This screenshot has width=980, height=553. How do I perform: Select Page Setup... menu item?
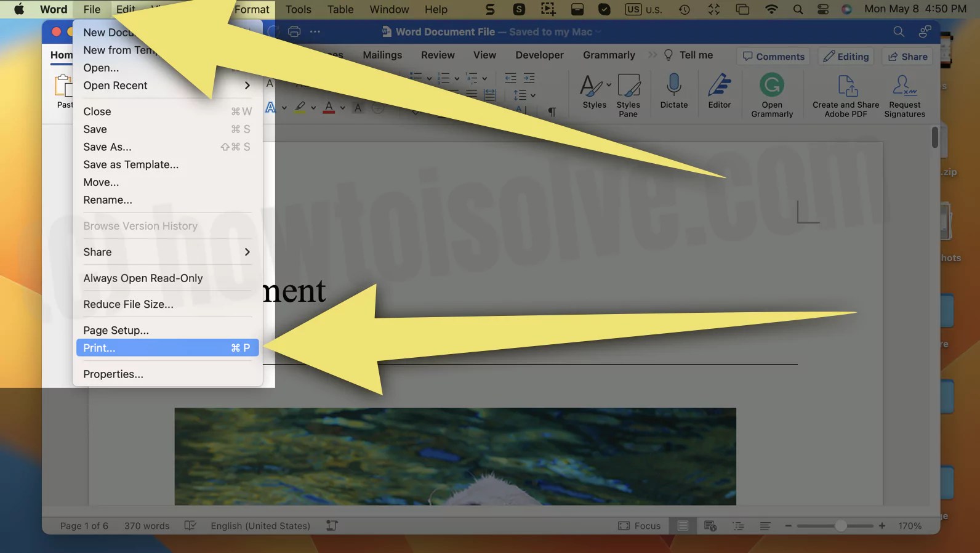tap(167, 330)
